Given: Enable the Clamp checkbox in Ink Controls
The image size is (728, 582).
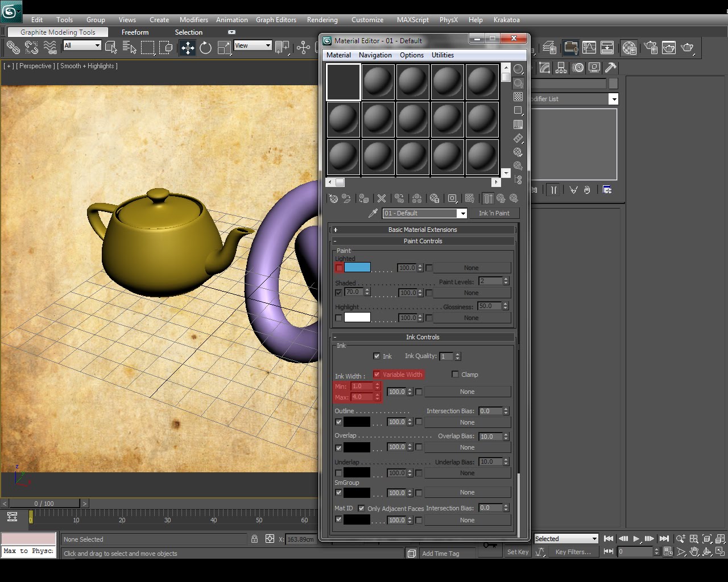Looking at the screenshot, I should click(x=455, y=374).
